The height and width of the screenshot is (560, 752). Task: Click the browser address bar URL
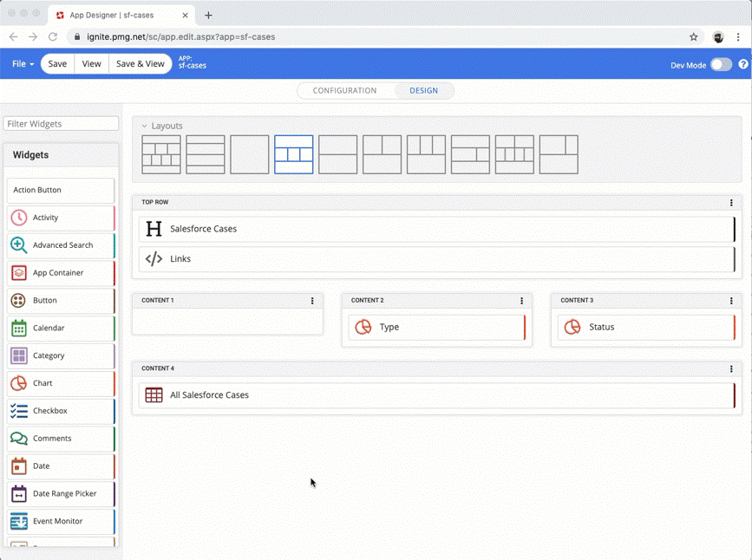coord(180,37)
